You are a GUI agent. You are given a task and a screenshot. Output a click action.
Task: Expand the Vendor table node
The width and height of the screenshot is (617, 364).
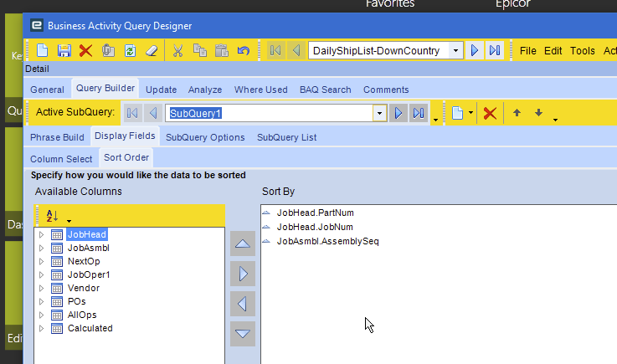coord(41,289)
